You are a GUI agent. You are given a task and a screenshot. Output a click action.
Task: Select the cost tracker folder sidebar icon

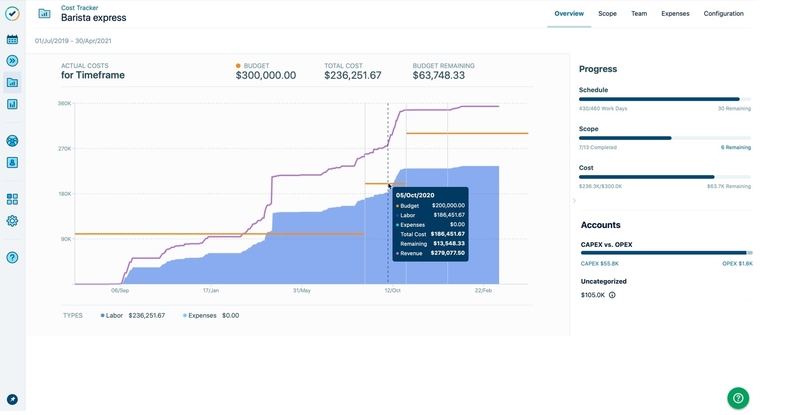(x=12, y=82)
